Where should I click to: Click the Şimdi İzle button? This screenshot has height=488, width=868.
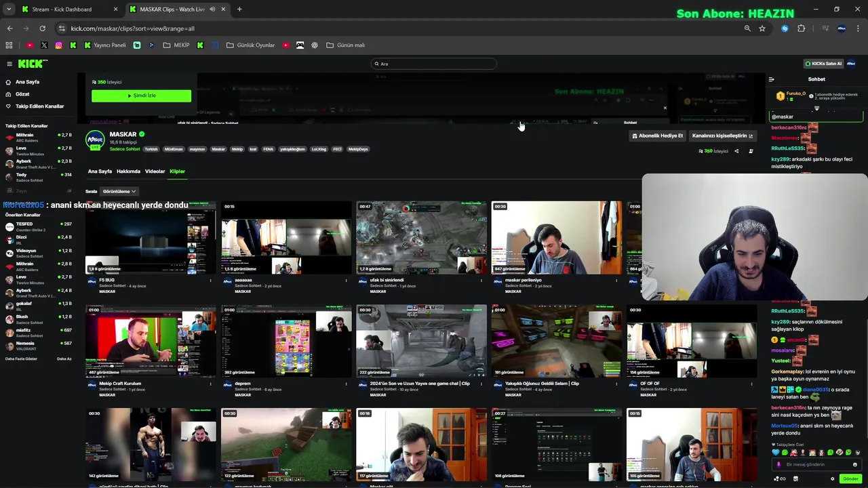pyautogui.click(x=141, y=96)
